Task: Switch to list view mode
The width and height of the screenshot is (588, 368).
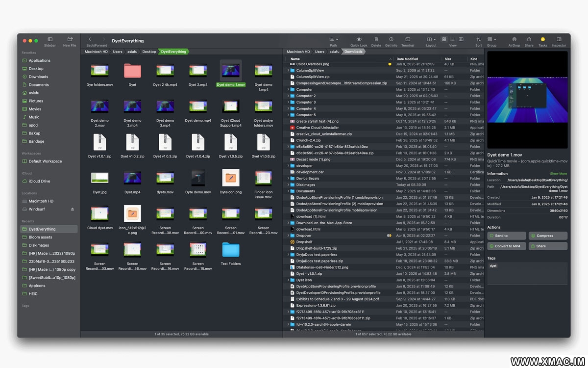Action: (452, 39)
